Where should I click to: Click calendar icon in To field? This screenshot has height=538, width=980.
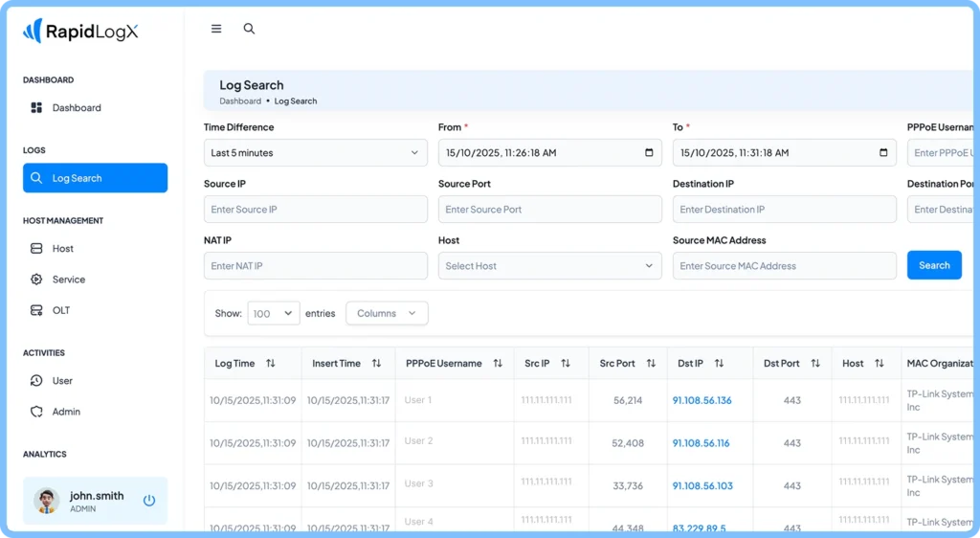tap(883, 153)
